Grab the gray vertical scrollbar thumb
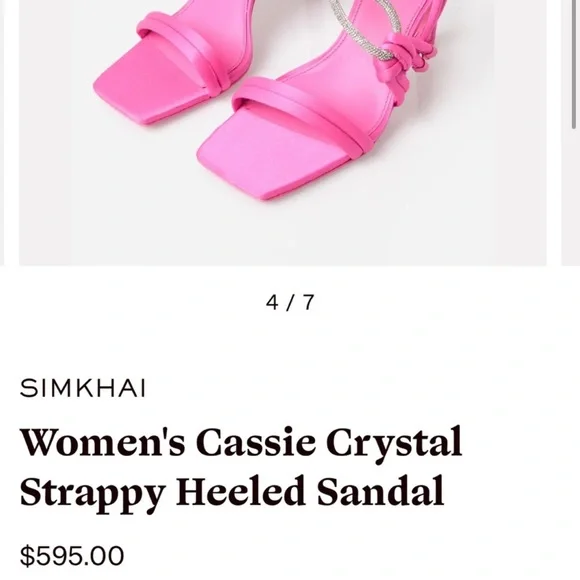This screenshot has height=580, width=580. [574, 64]
